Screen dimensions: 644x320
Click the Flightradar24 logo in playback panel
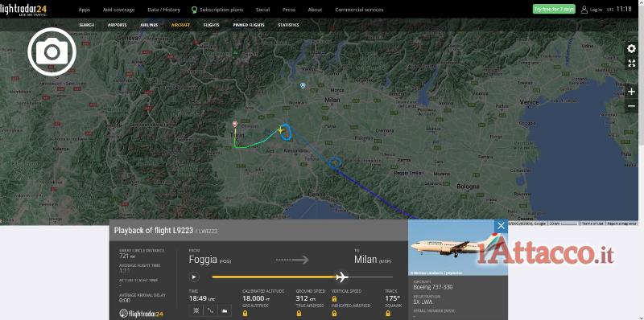[x=142, y=314]
